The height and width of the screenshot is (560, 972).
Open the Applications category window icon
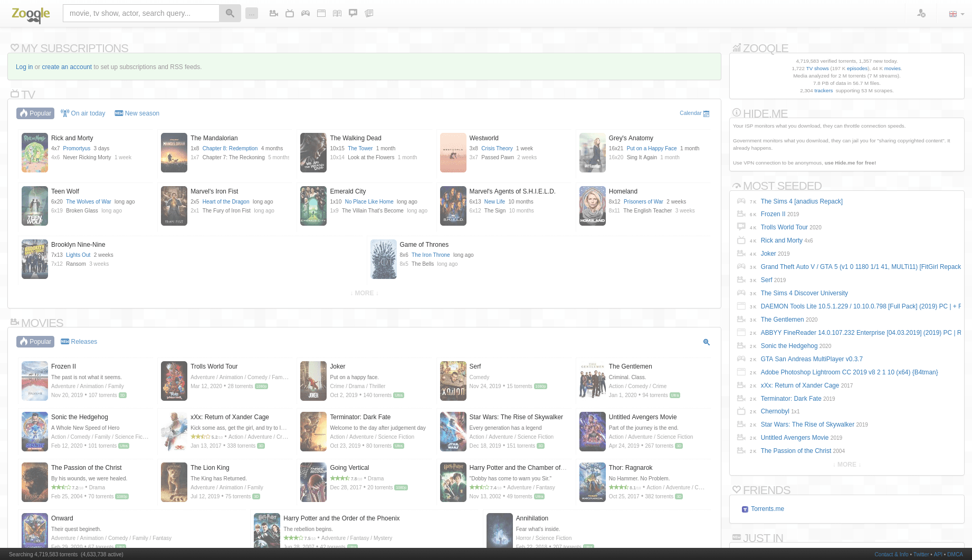click(321, 13)
